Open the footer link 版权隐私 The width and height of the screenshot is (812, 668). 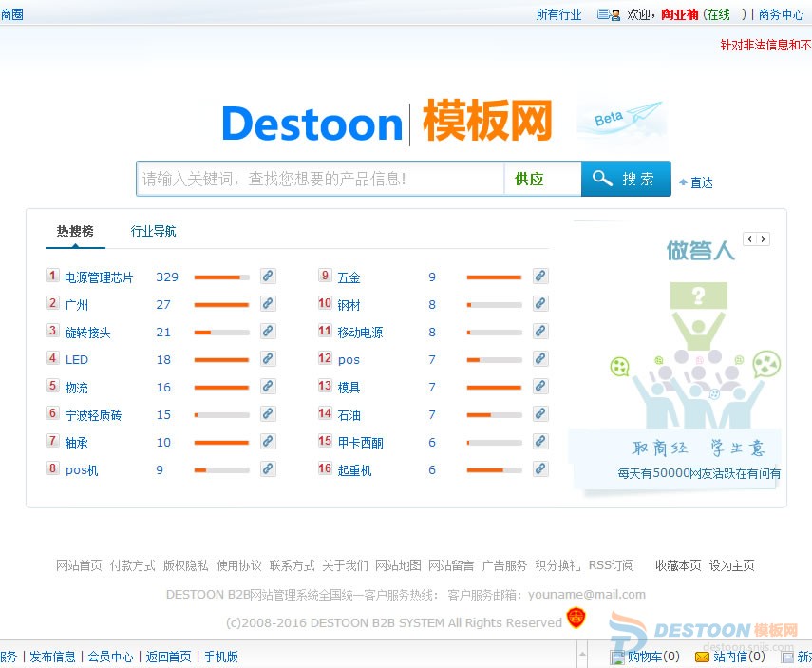[x=185, y=565]
